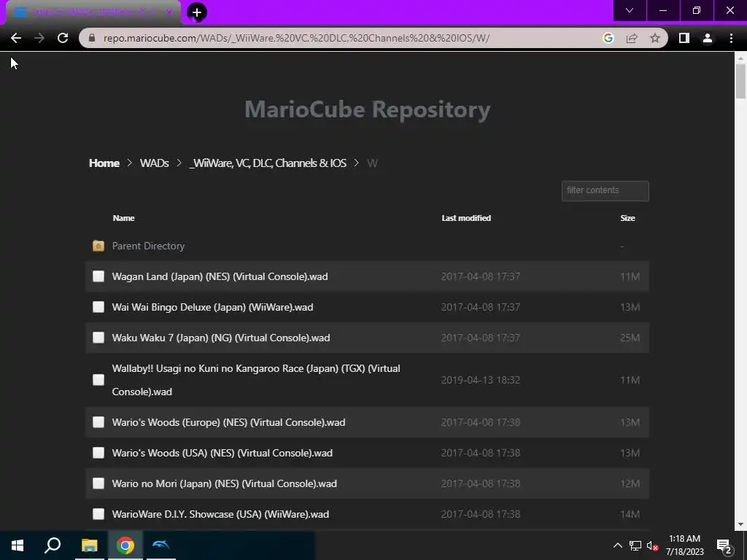This screenshot has width=747, height=560.
Task: Check box for WarioWare D.I.Y. Showcase
Action: (x=98, y=514)
